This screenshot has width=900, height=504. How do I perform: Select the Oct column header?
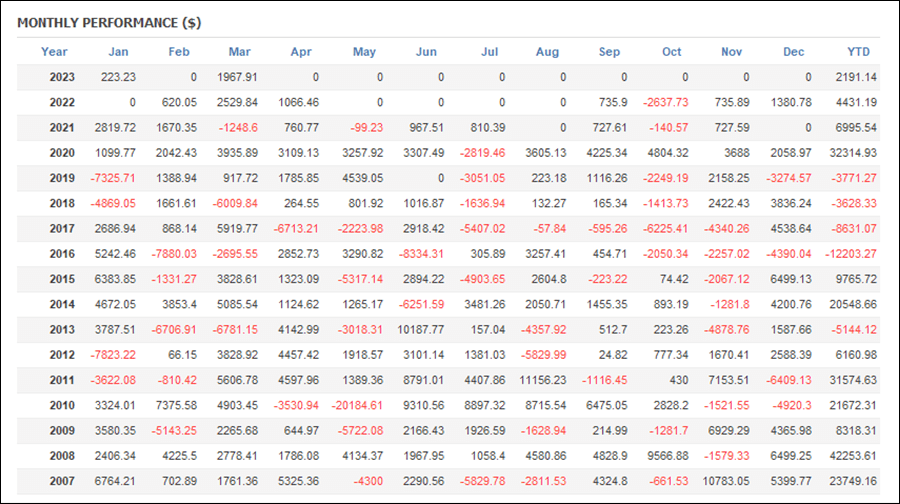coord(672,52)
